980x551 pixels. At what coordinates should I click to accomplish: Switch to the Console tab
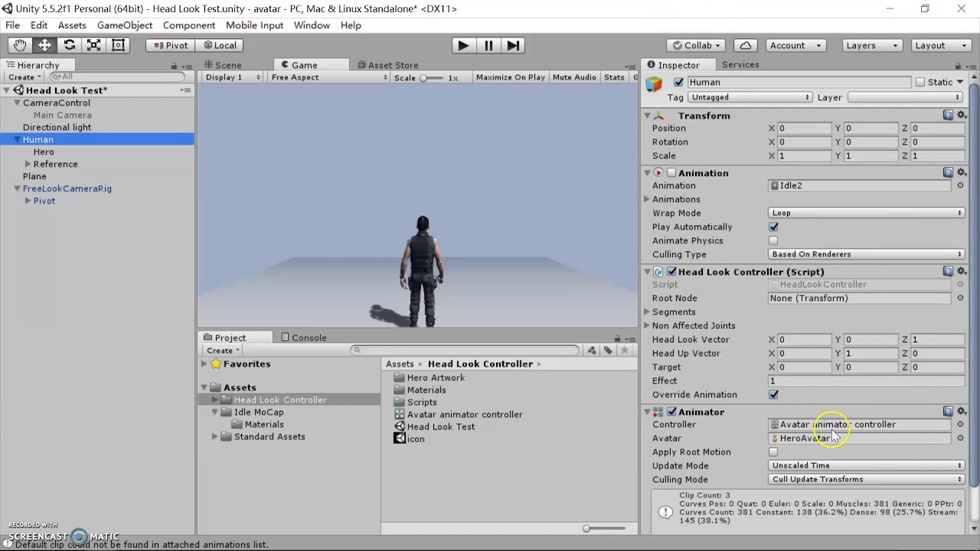coord(303,337)
